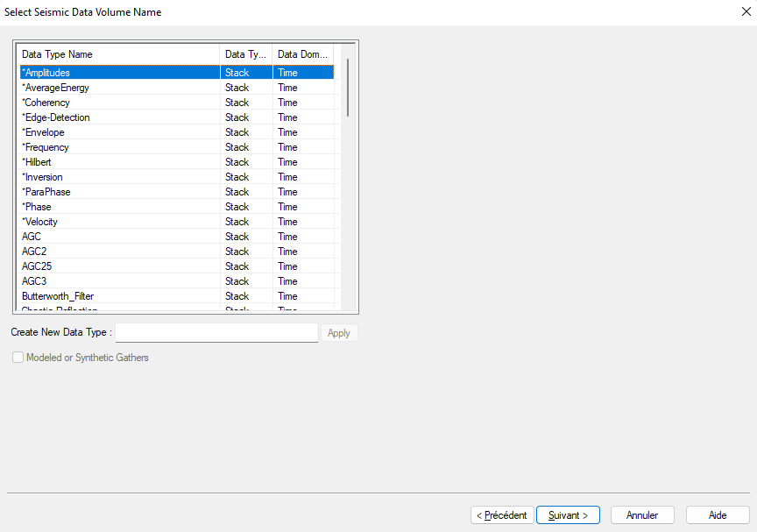This screenshot has height=532, width=757.
Task: Toggle Modeled or Synthetic Gathers checkbox
Action: pos(18,358)
